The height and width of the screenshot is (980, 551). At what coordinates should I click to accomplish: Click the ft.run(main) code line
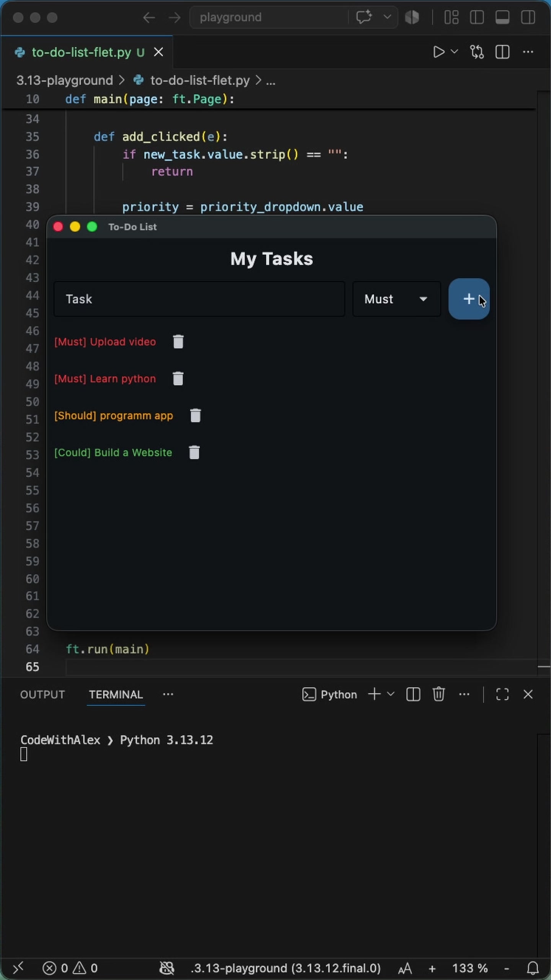[x=108, y=649]
